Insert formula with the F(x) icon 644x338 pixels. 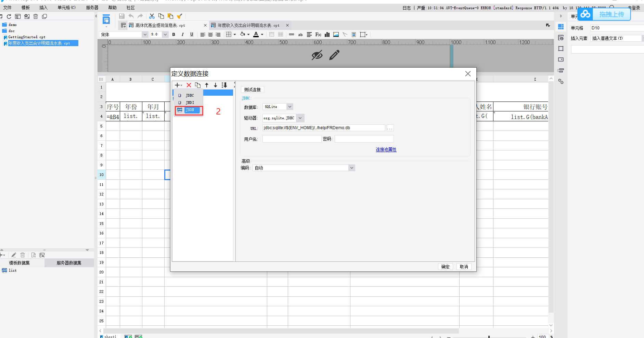318,35
